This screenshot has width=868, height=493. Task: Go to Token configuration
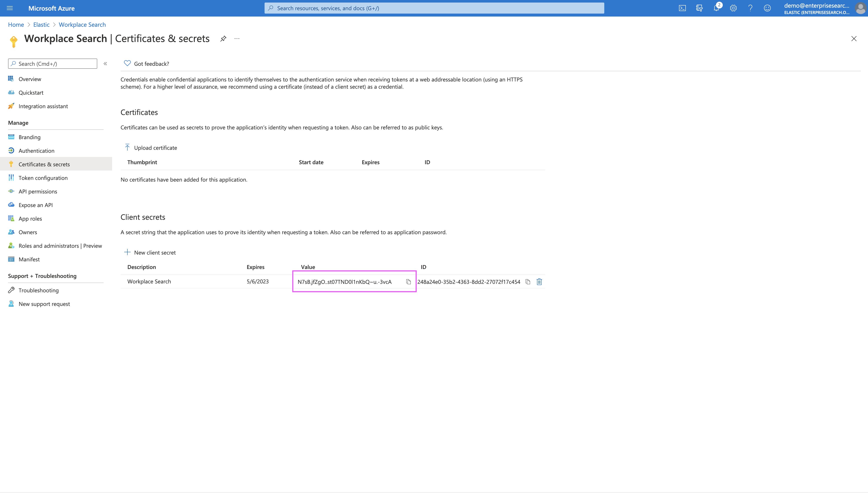(43, 178)
